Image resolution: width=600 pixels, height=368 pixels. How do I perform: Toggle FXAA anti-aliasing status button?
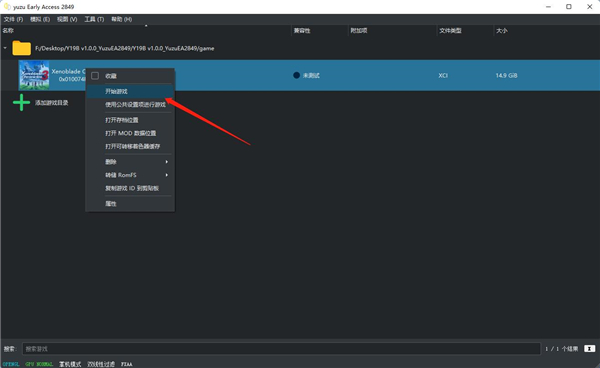(127, 364)
